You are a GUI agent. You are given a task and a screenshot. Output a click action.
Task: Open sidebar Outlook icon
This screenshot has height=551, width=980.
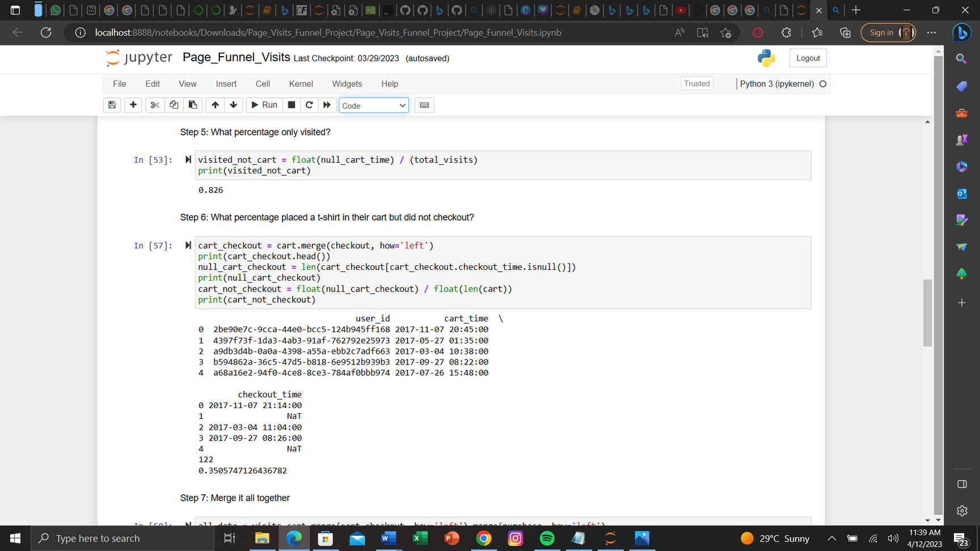click(x=961, y=194)
